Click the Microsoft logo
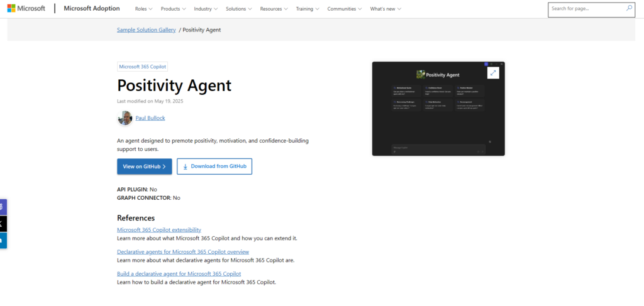The image size is (644, 306). pos(26,8)
